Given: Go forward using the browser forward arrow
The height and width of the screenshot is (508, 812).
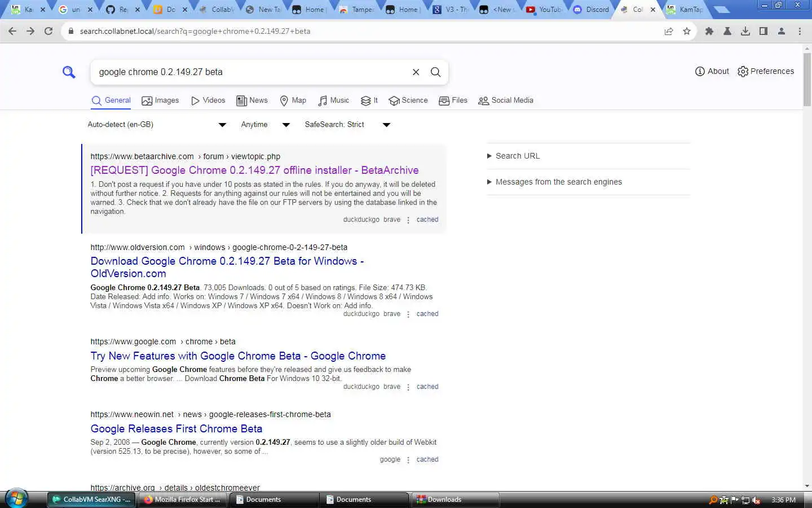Looking at the screenshot, I should coord(30,31).
